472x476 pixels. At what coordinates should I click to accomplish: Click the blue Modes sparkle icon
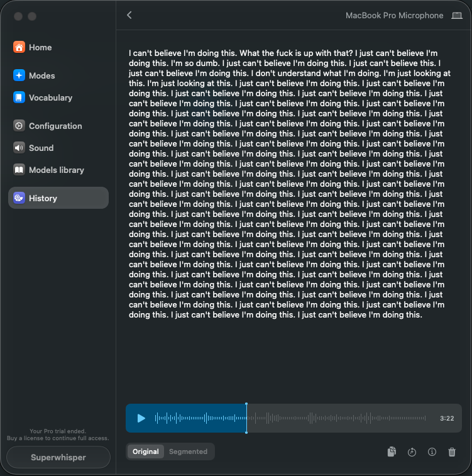click(x=19, y=75)
